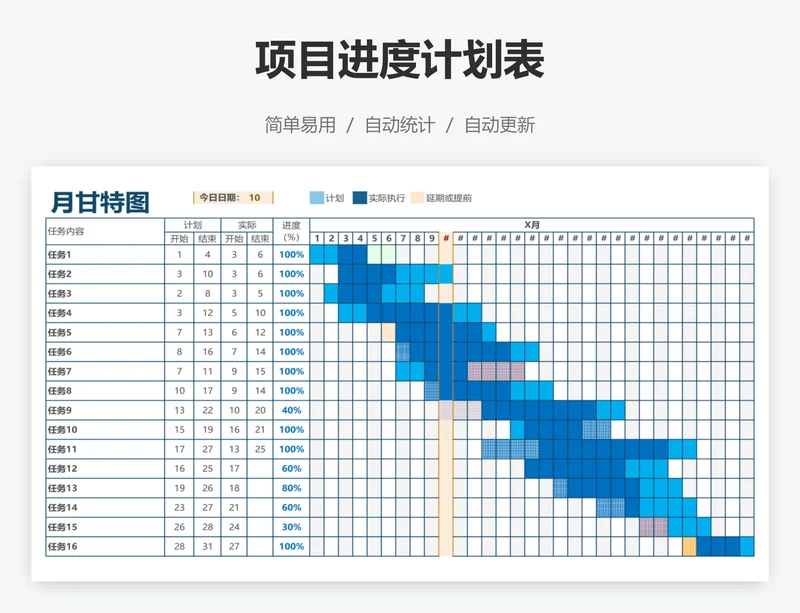Viewport: 800px width, 613px height.
Task: Select the 任务15 row label
Action: (105, 527)
